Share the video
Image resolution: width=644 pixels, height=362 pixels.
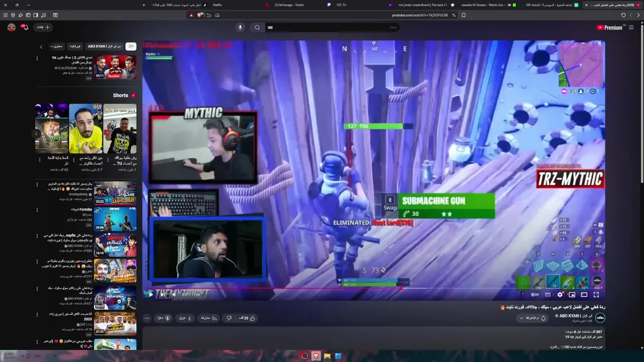tap(209, 318)
